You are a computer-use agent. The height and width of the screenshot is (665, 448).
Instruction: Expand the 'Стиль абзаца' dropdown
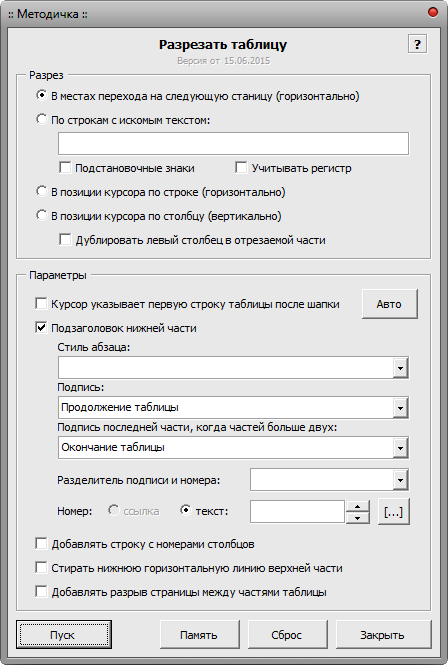pyautogui.click(x=400, y=368)
